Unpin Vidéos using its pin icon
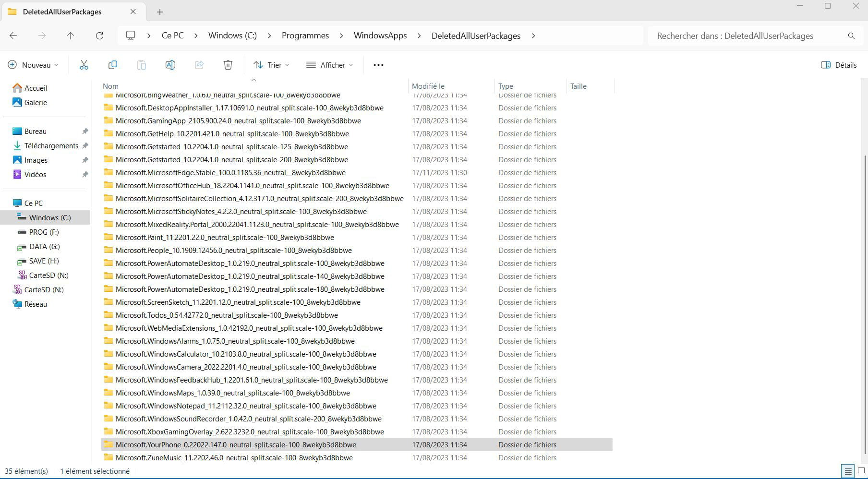 pos(85,174)
